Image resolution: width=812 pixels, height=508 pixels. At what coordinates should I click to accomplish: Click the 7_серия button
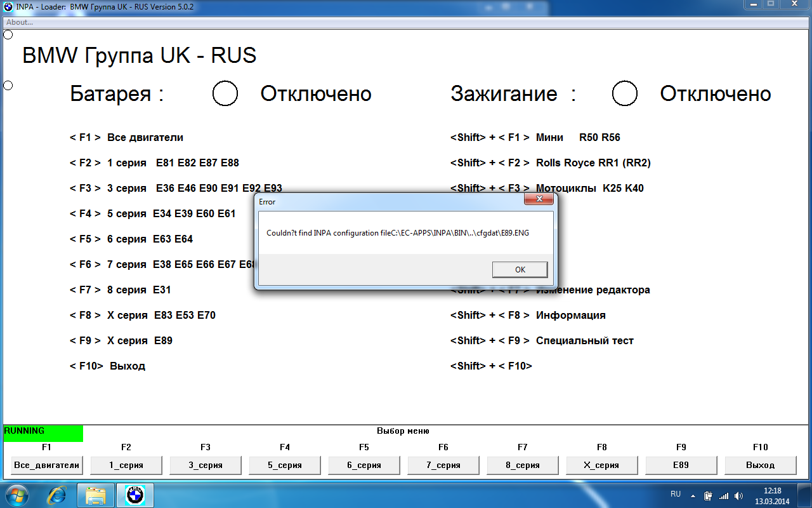tap(443, 465)
